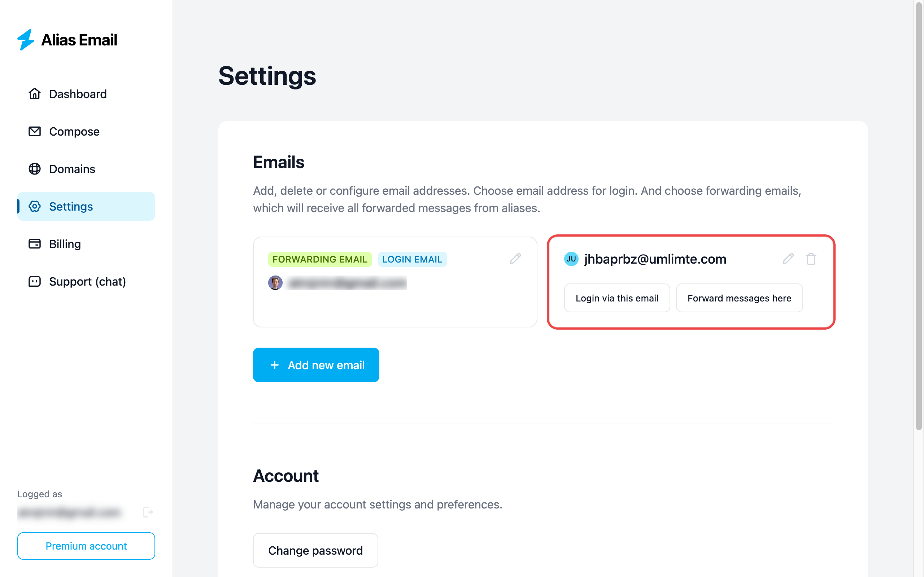
Task: Click the Billing card icon
Action: (34, 244)
